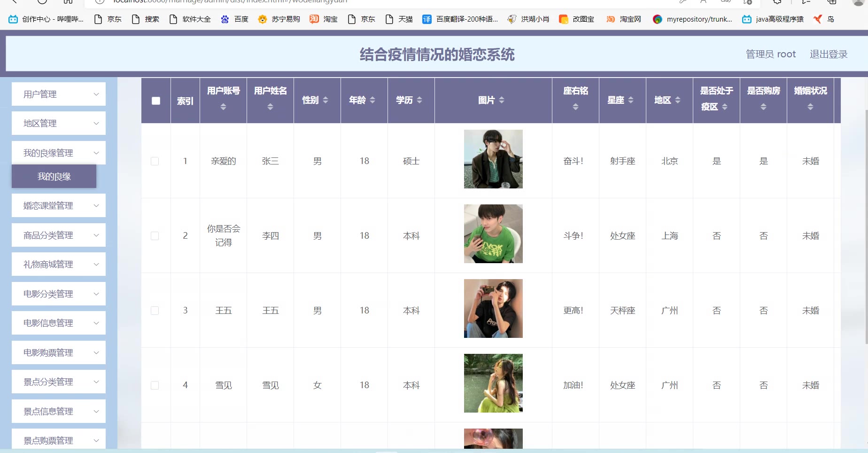Sort by 是否购房 column arrows

[764, 107]
